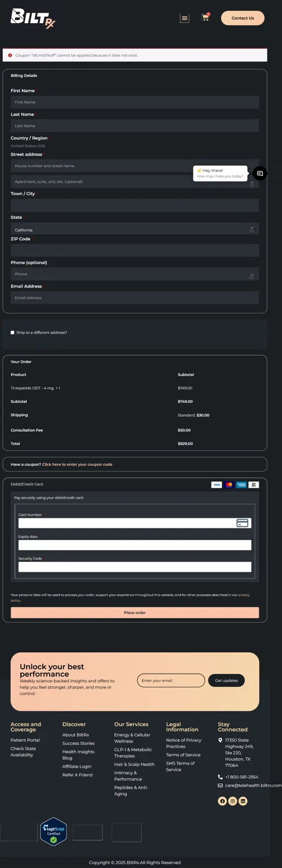Open the shopping cart icon
282x868 pixels.
point(205,17)
